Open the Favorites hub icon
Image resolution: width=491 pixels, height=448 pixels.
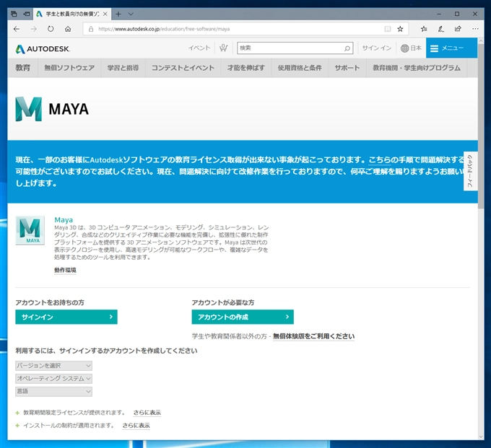[x=424, y=29]
